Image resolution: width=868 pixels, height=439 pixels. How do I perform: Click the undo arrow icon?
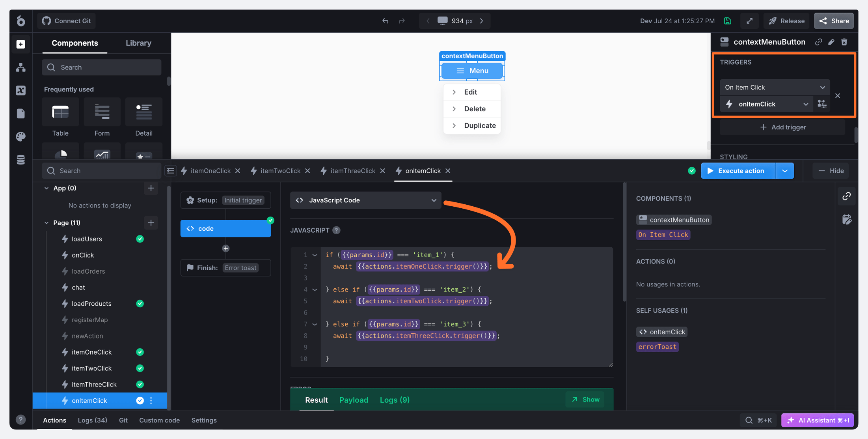385,21
